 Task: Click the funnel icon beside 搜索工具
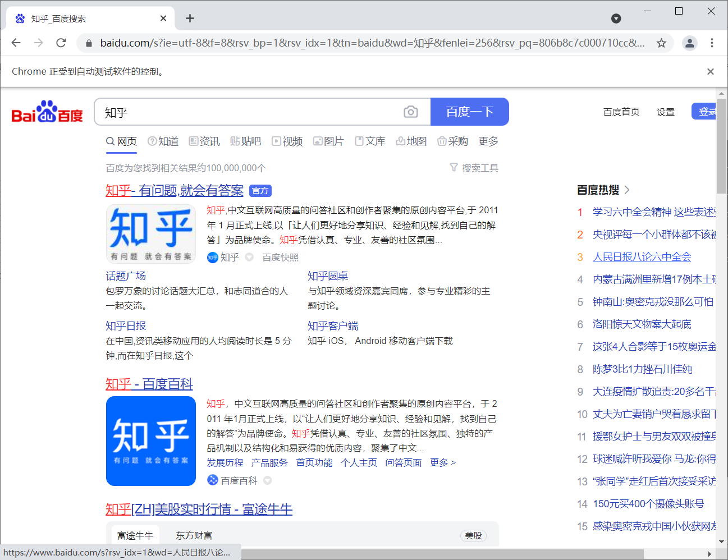454,167
